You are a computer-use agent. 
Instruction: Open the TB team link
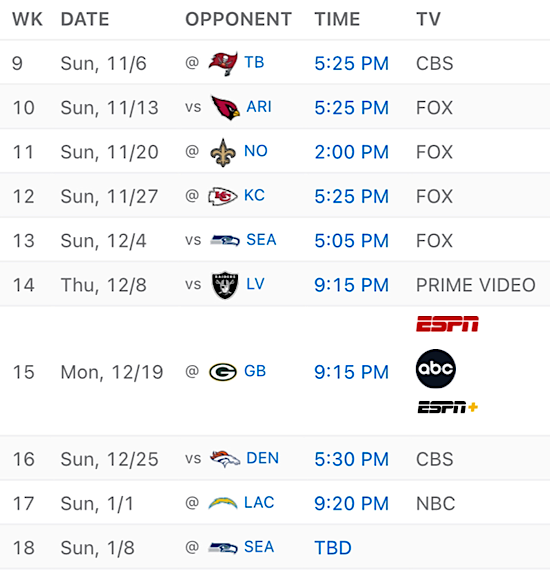pos(254,63)
